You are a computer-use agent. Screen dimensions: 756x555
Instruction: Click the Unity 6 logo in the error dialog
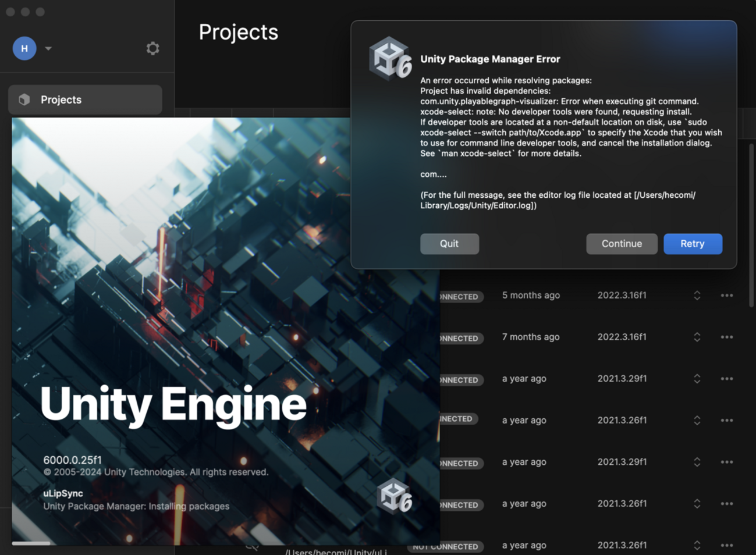click(x=391, y=58)
